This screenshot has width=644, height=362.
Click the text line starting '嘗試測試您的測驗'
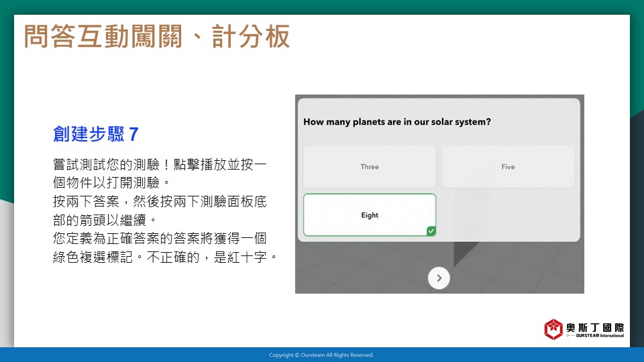coord(160,165)
